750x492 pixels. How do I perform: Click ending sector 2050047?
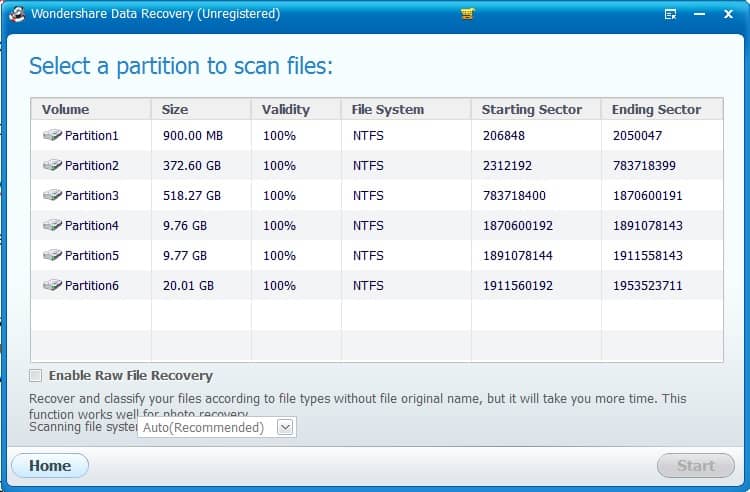pyautogui.click(x=637, y=136)
